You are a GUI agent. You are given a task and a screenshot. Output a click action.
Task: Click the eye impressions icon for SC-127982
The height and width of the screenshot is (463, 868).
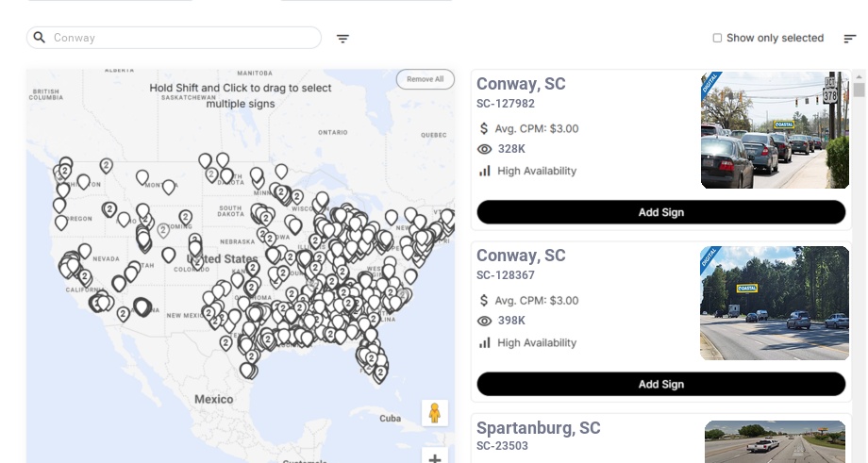485,149
